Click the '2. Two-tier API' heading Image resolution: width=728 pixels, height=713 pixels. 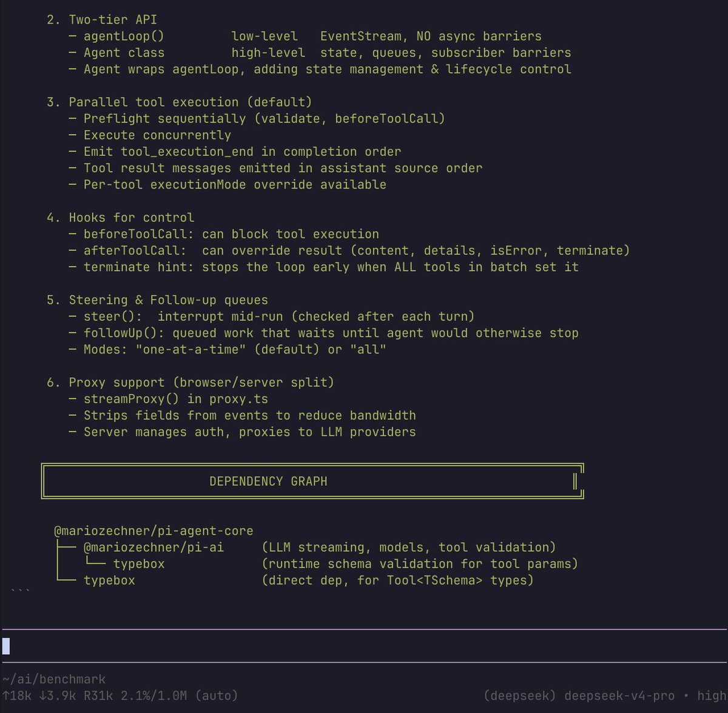[x=101, y=20]
